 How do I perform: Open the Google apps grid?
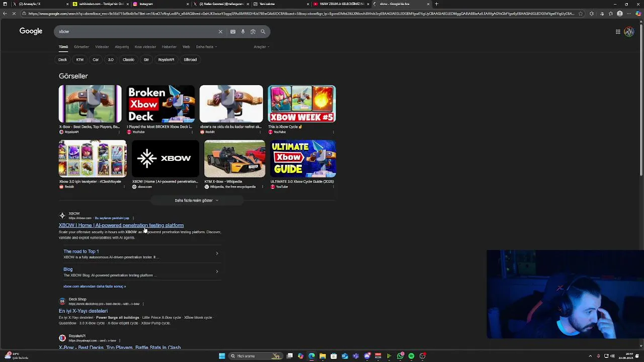point(618,32)
